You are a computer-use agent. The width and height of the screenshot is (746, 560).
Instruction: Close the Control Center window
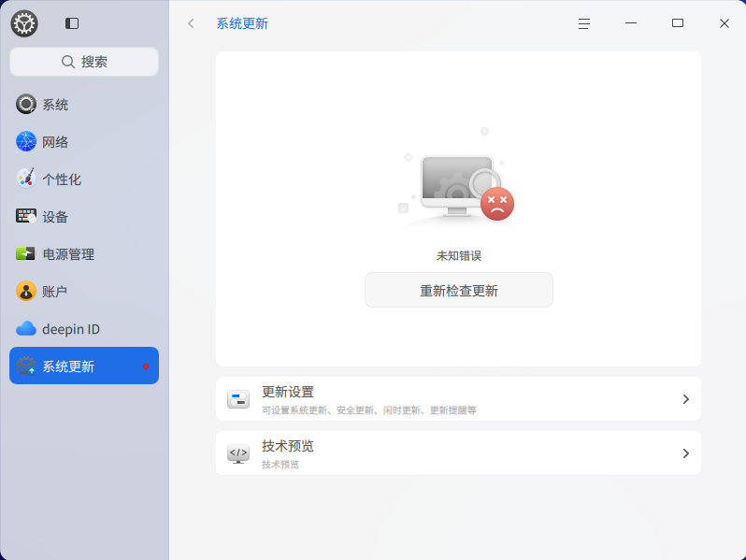tap(724, 23)
